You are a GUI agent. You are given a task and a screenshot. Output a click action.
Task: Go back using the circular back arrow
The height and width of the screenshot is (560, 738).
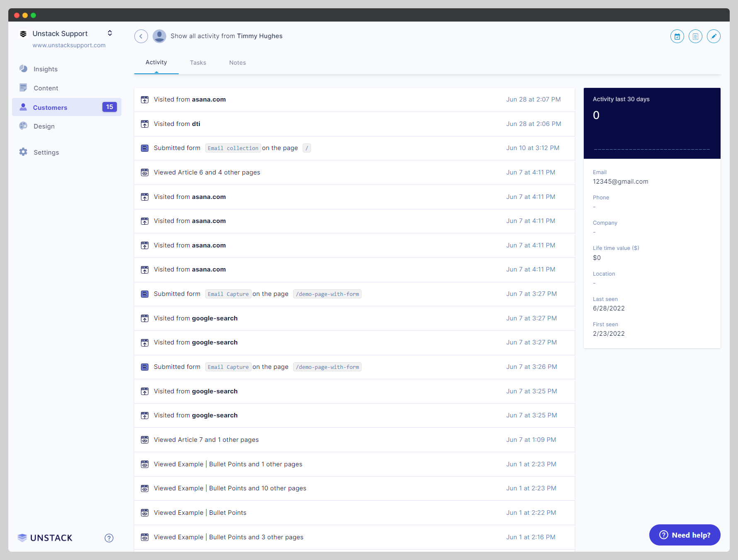(x=141, y=36)
